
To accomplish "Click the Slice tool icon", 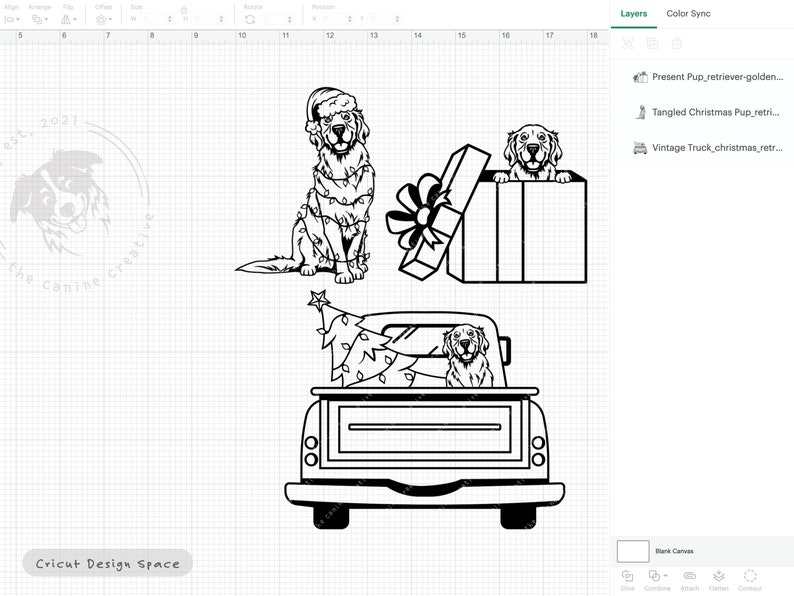I will (x=627, y=576).
